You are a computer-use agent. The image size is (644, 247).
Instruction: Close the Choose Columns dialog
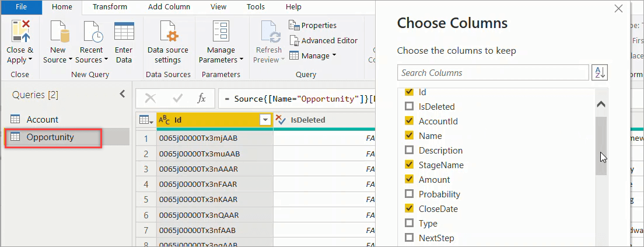(x=618, y=9)
